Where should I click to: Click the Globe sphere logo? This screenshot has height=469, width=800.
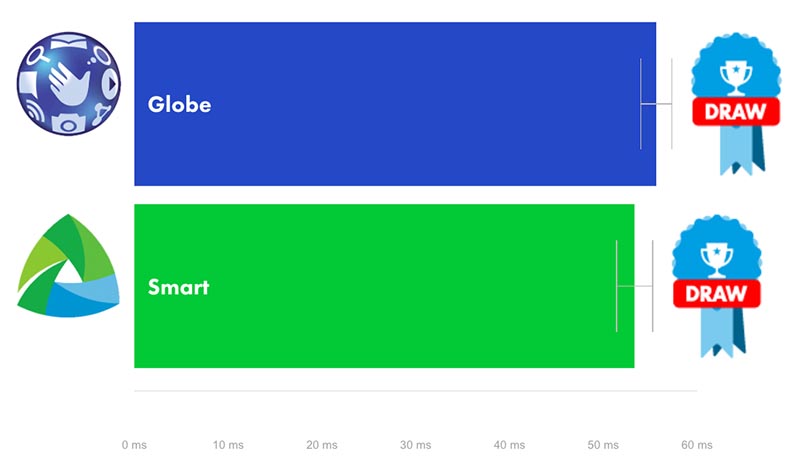pos(68,84)
